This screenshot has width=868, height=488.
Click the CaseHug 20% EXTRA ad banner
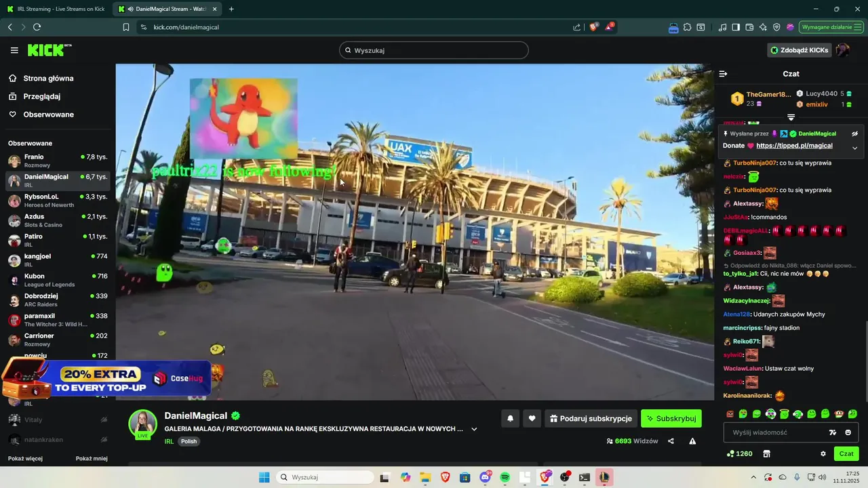coord(106,379)
